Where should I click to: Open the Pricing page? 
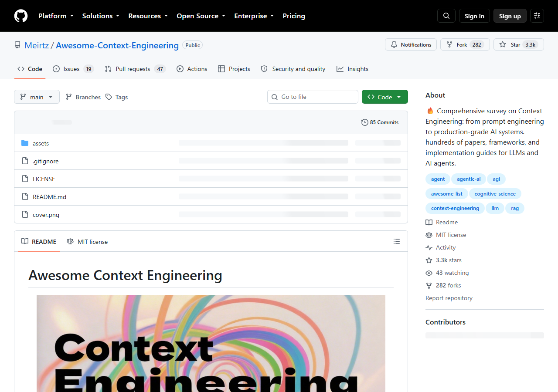point(294,16)
